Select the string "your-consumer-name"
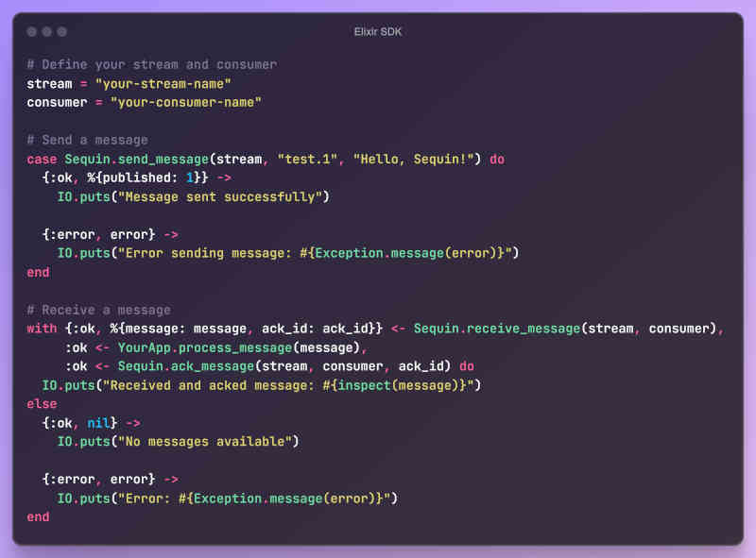Screen dimensions: 756x558 tap(186, 103)
